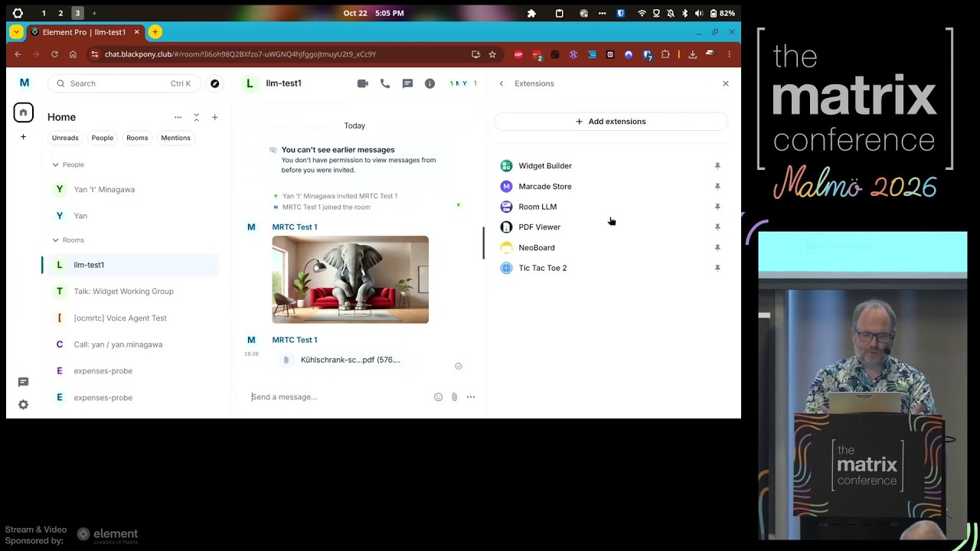Image resolution: width=980 pixels, height=551 pixels.
Task: Collapse all sections in room list
Action: (x=196, y=117)
